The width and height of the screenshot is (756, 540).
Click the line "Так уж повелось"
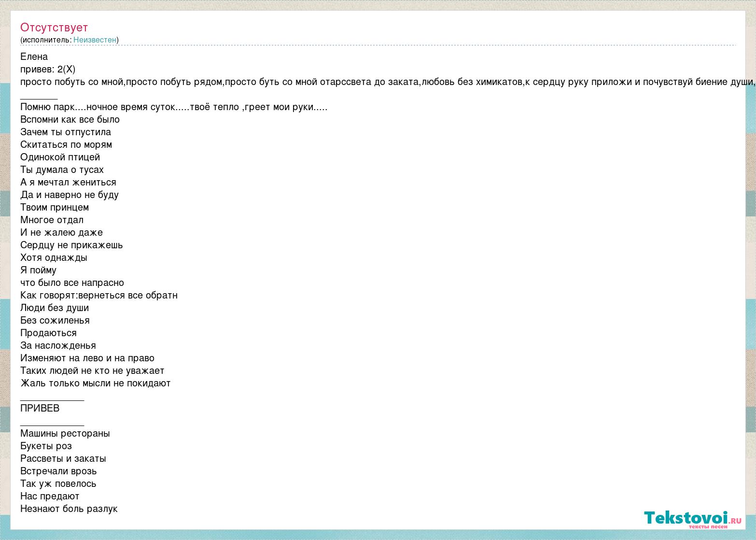(58, 483)
